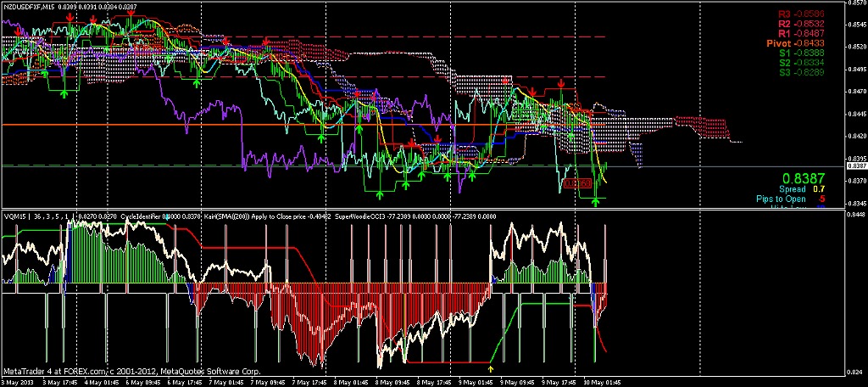Click the current price 0.8387 axis marker
Screen dimensions: 868x387
(x=856, y=165)
